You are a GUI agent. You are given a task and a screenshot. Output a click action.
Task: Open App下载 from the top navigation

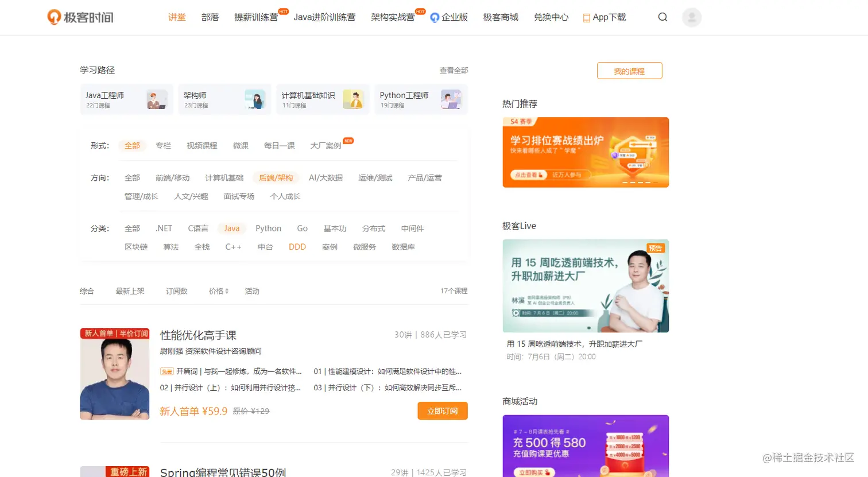[x=604, y=17]
